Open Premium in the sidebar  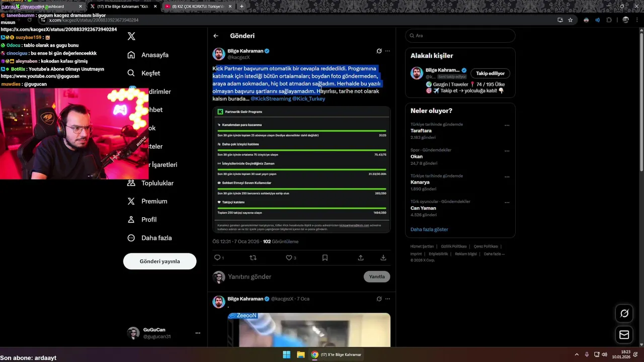point(147,201)
